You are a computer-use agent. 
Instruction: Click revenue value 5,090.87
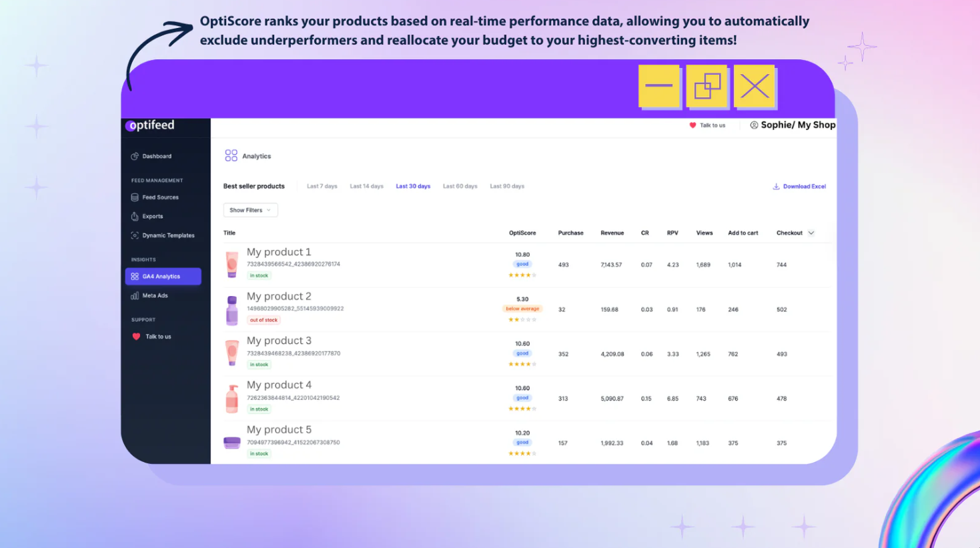click(612, 399)
